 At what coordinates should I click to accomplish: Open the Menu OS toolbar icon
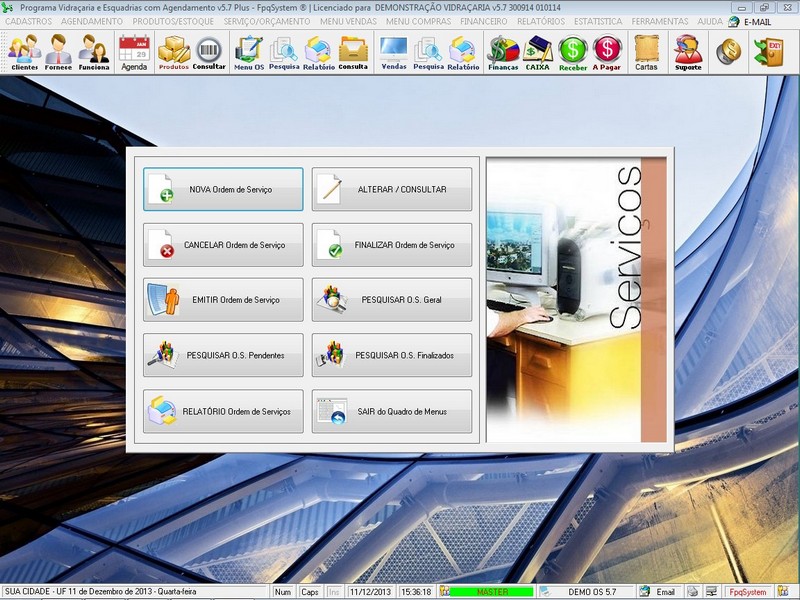pyautogui.click(x=248, y=52)
